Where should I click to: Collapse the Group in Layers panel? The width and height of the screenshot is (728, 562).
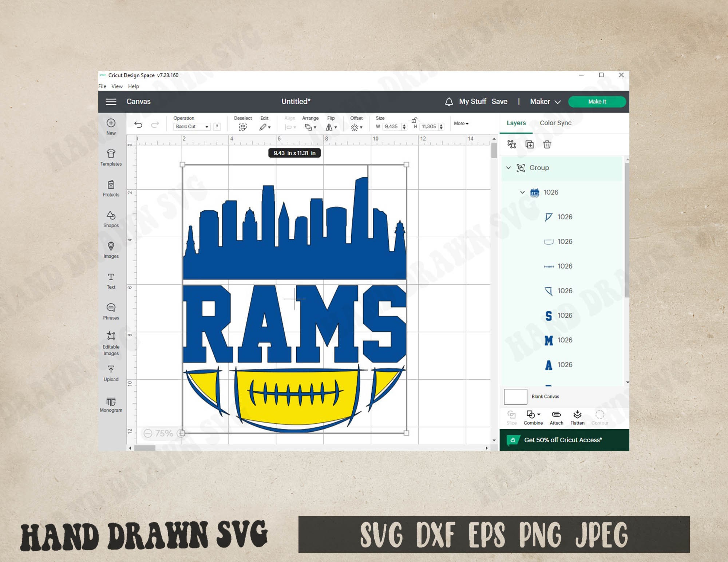tap(509, 168)
